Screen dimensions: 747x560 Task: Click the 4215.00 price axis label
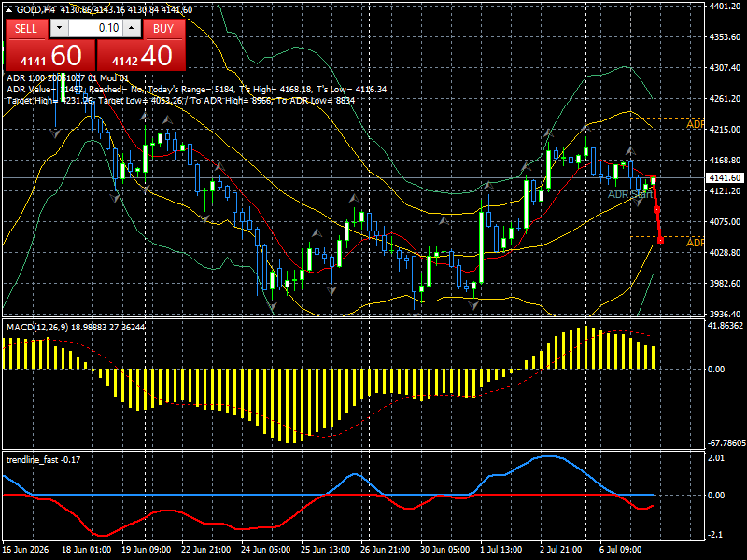[725, 130]
